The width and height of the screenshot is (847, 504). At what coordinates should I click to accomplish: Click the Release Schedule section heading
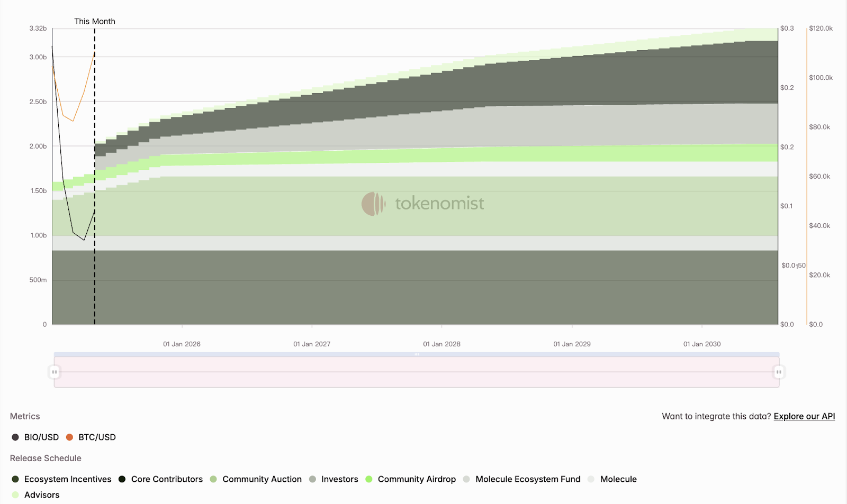tap(46, 459)
